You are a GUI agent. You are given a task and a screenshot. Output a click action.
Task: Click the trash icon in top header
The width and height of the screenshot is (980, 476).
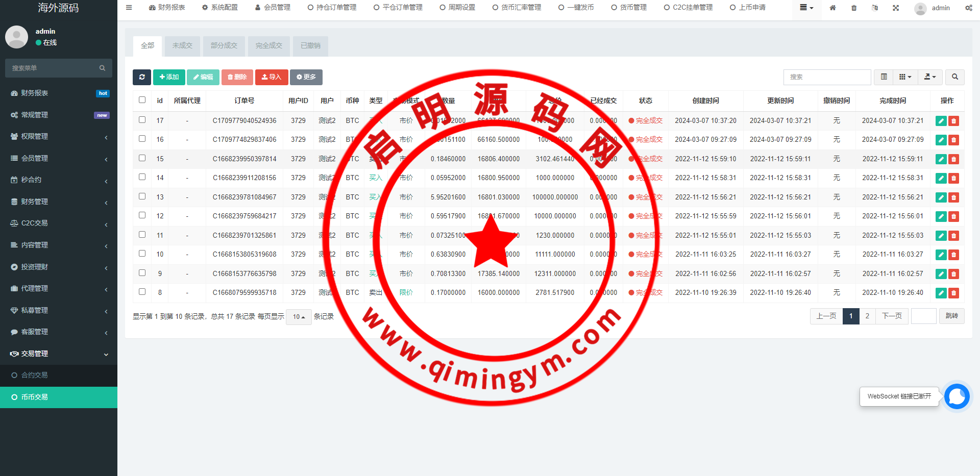(854, 8)
